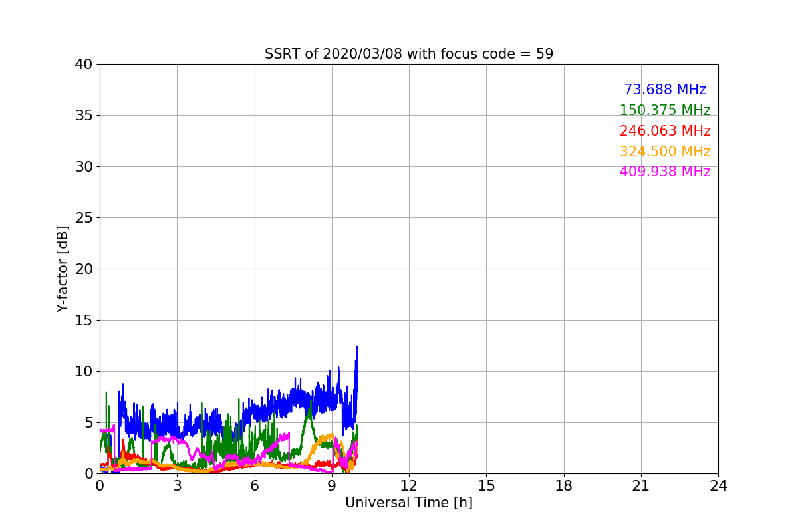Select the 246.063 MHz legend label
Image resolution: width=798 pixels, height=532 pixels.
click(665, 131)
